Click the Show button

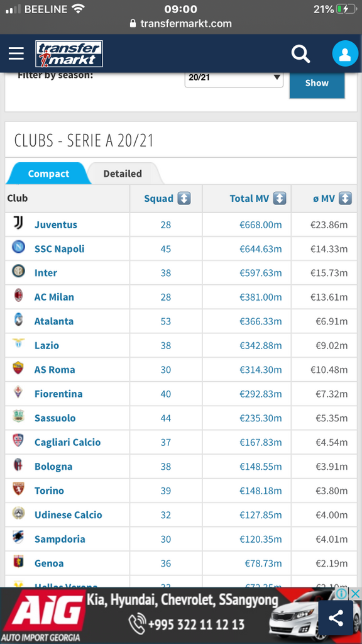tap(317, 84)
